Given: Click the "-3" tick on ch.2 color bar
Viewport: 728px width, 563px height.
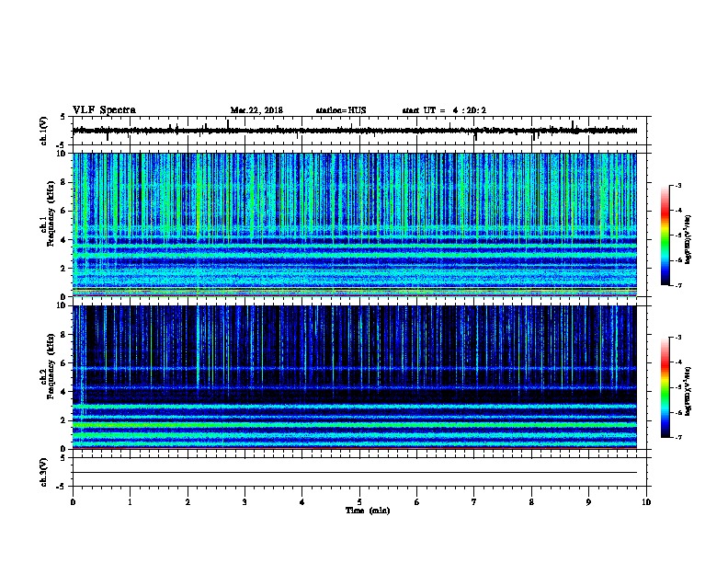Looking at the screenshot, I should (678, 338).
